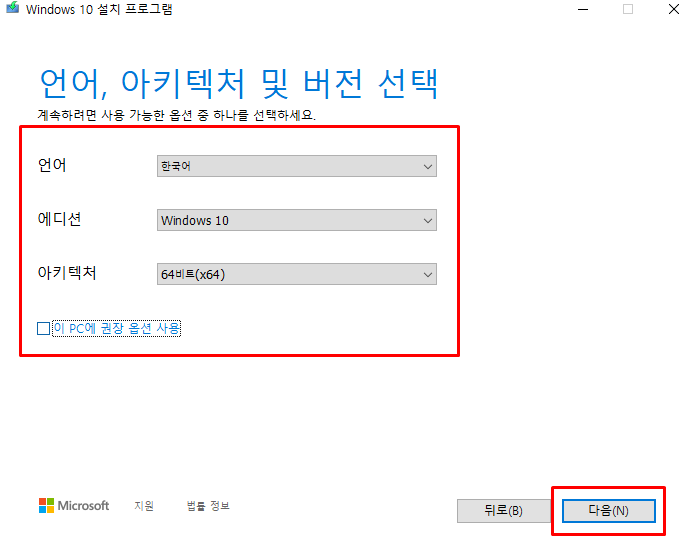Open the 언어 dropdown showing 한국어
The width and height of the screenshot is (691, 541).
click(x=297, y=166)
